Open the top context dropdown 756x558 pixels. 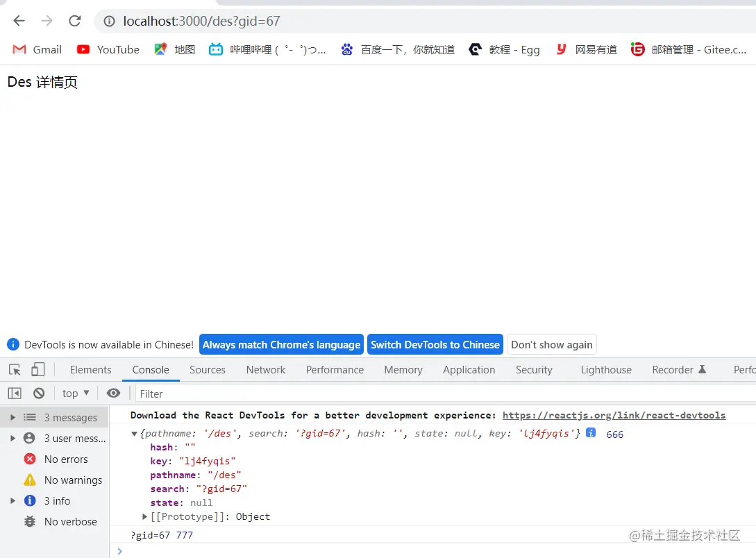[76, 394]
